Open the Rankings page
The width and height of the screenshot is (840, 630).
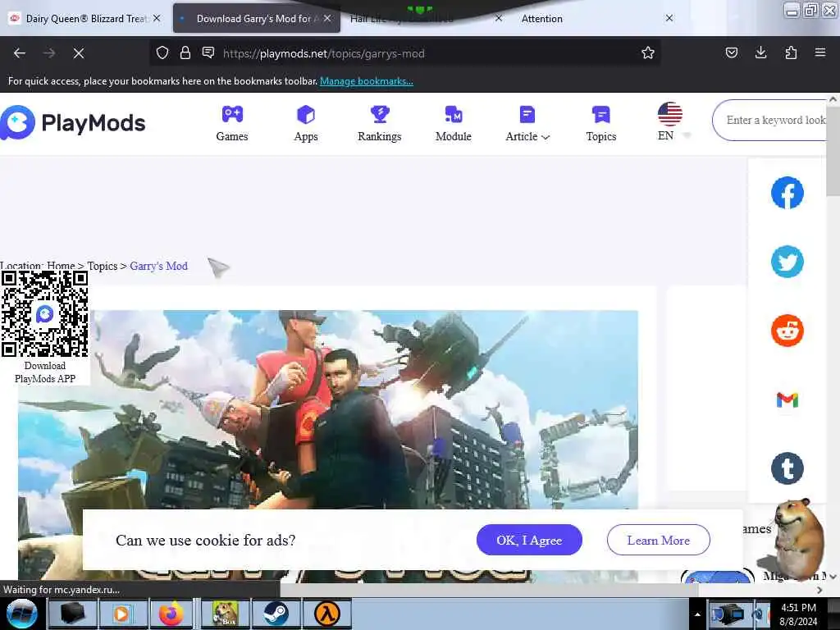(x=379, y=124)
